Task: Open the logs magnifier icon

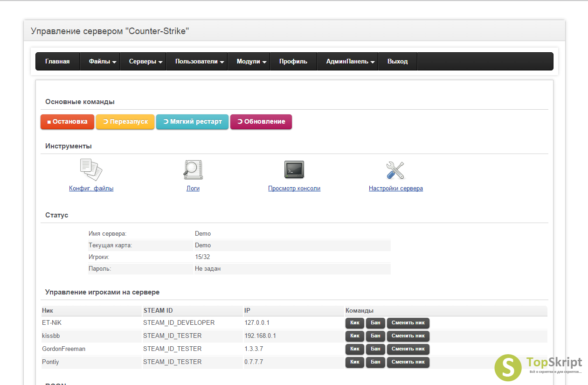Action: (193, 170)
